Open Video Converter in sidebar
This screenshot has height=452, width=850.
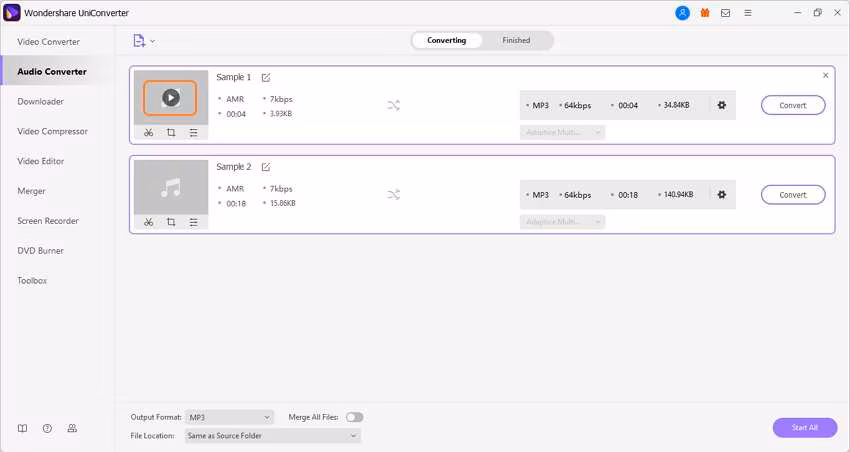pos(48,42)
